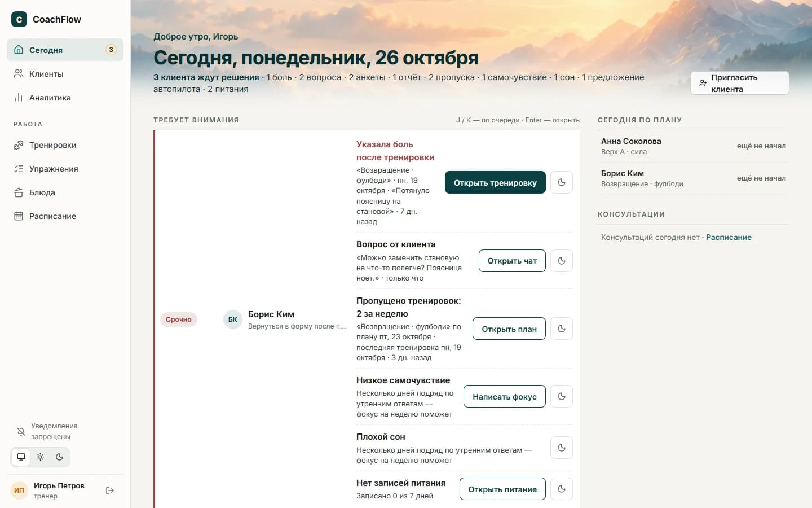This screenshot has height=508, width=812.
Task: Click Написать фокус button
Action: pos(505,396)
